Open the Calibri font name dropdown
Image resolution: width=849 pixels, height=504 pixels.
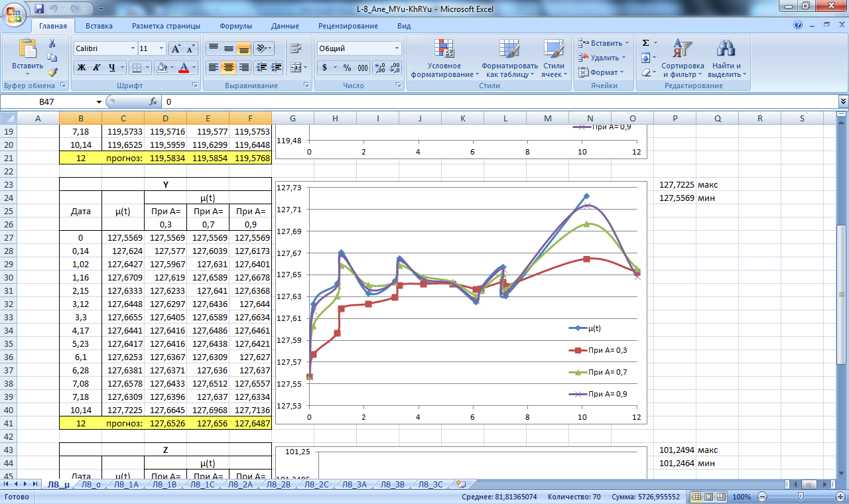(131, 48)
